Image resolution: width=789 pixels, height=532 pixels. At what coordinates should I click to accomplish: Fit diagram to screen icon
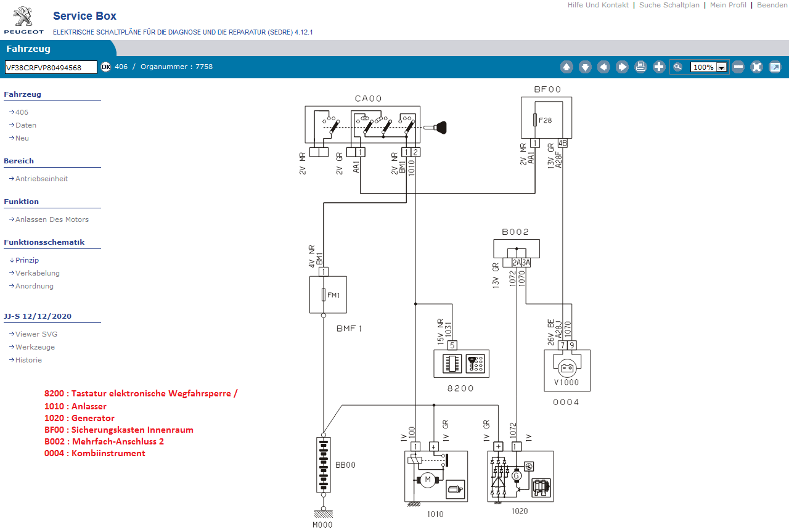tap(756, 67)
